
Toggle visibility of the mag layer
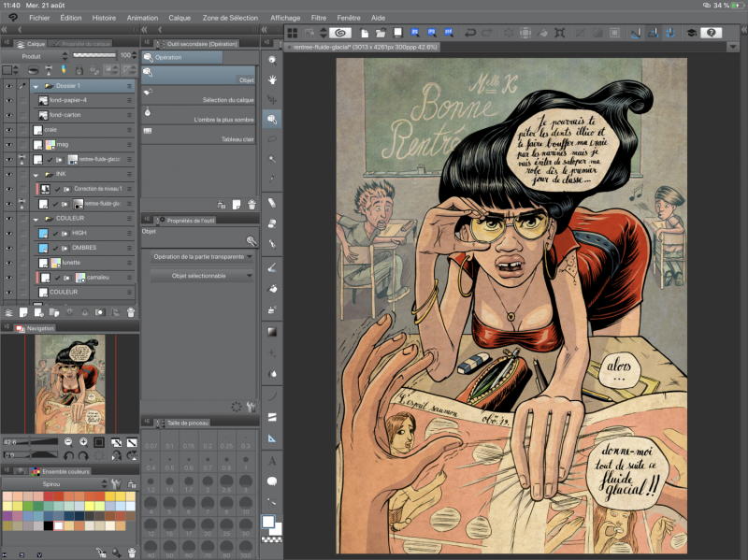point(8,145)
